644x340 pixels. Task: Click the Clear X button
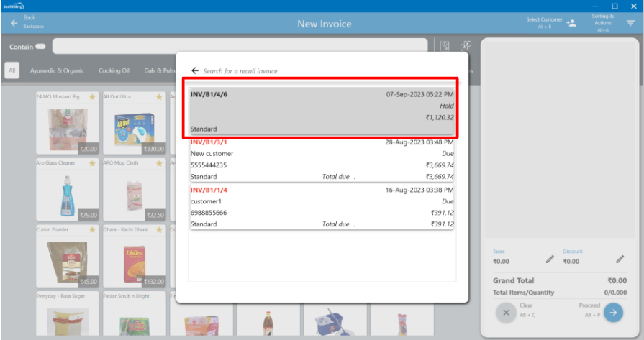(x=506, y=313)
